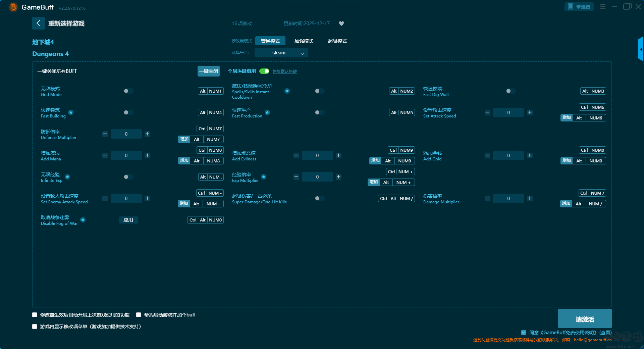Click the Damage Multiplier value field
The image size is (644, 349).
point(508,198)
